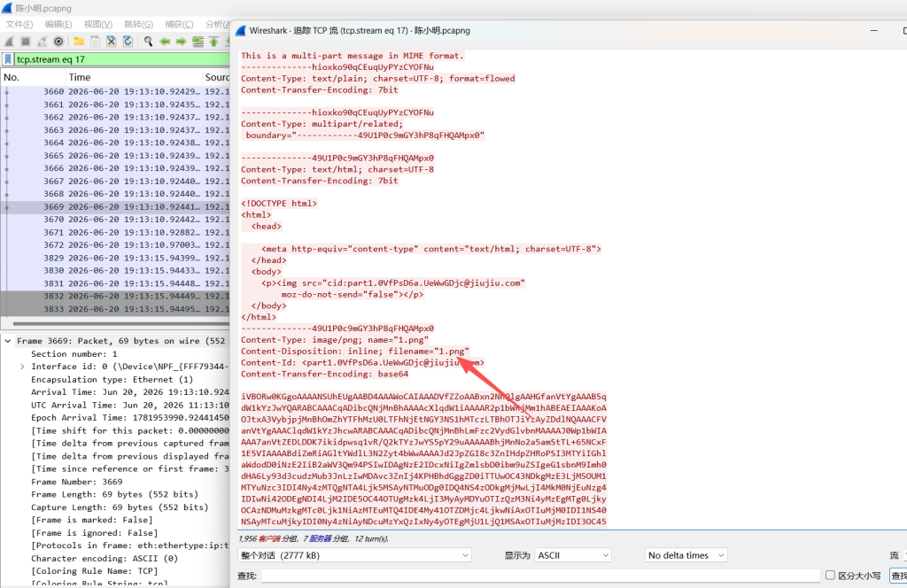Image resolution: width=907 pixels, height=588 pixels.
Task: Select packet row 3833
Action: point(116,309)
